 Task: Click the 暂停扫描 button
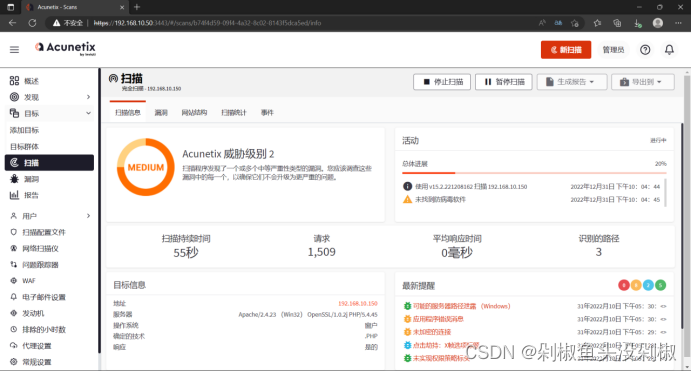click(x=504, y=82)
